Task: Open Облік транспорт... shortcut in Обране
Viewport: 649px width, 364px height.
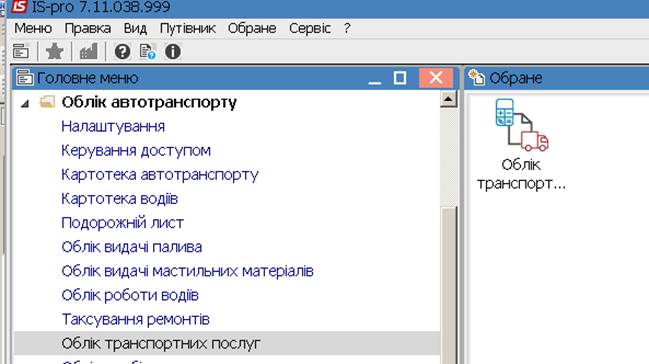Action: [522, 145]
